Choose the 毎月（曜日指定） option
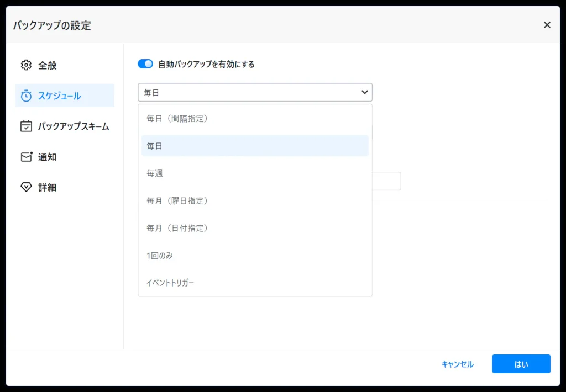 [x=178, y=200]
